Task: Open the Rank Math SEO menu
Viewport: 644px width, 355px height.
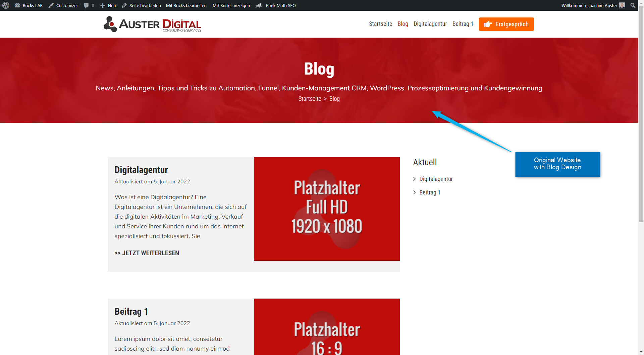Action: pyautogui.click(x=276, y=5)
